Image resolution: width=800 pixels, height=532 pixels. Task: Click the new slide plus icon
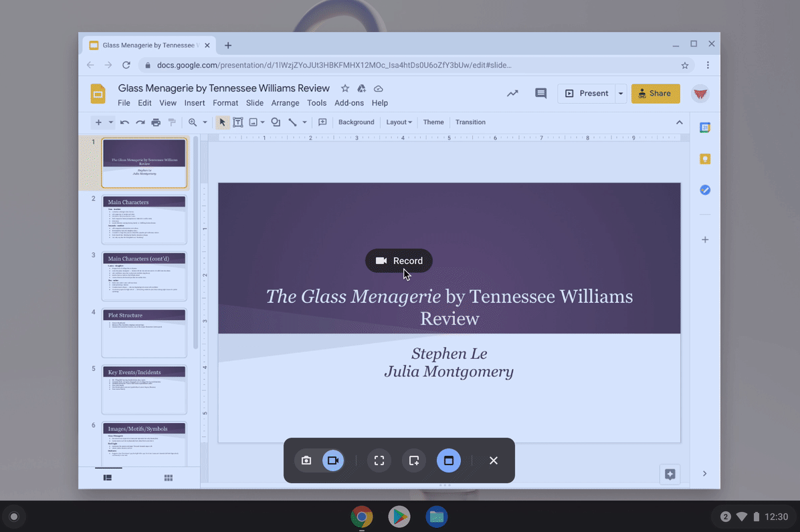tap(98, 122)
